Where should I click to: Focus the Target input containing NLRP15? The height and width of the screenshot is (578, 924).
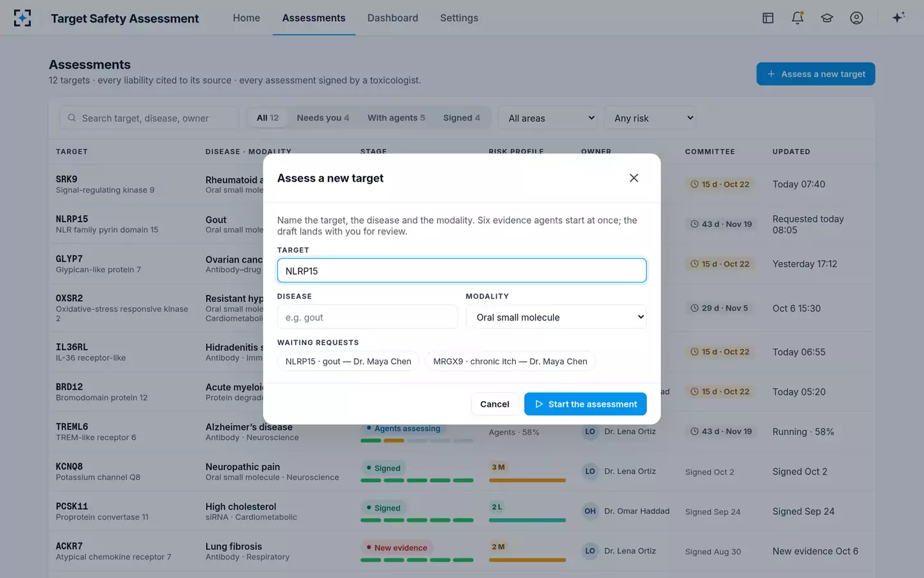pos(462,270)
